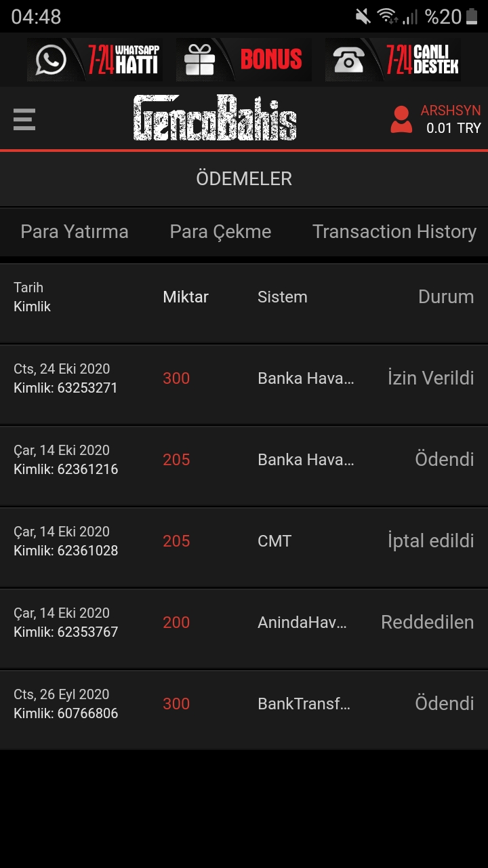Tap the battery icon in status bar

point(472,16)
